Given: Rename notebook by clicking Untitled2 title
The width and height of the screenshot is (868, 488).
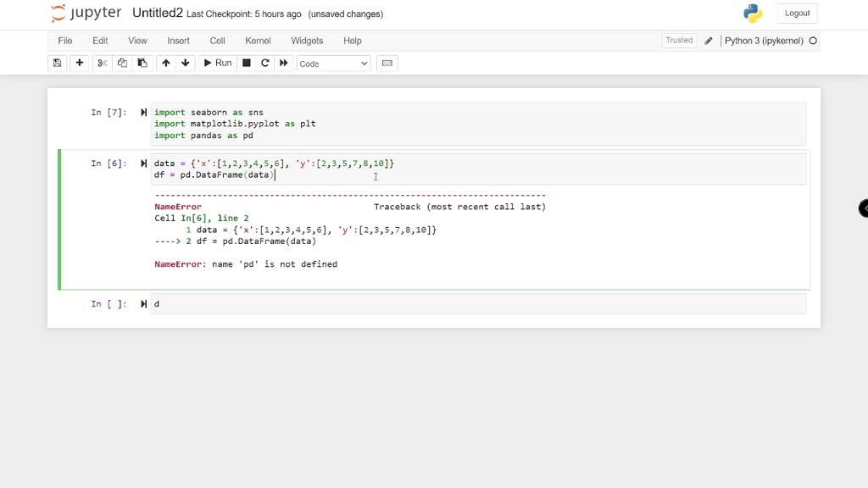Looking at the screenshot, I should pyautogui.click(x=157, y=14).
